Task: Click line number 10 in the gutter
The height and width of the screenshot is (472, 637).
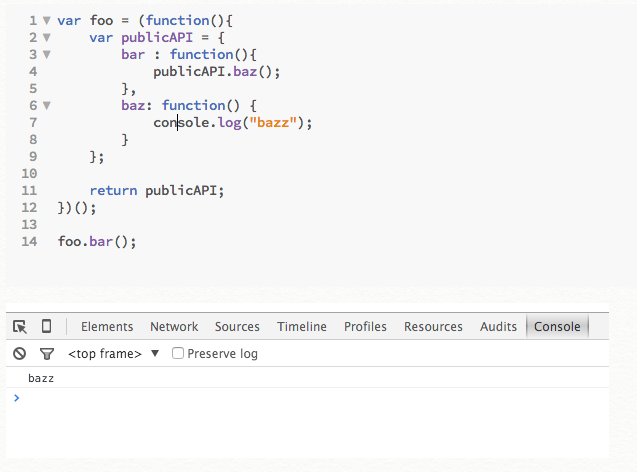Action: (29, 173)
